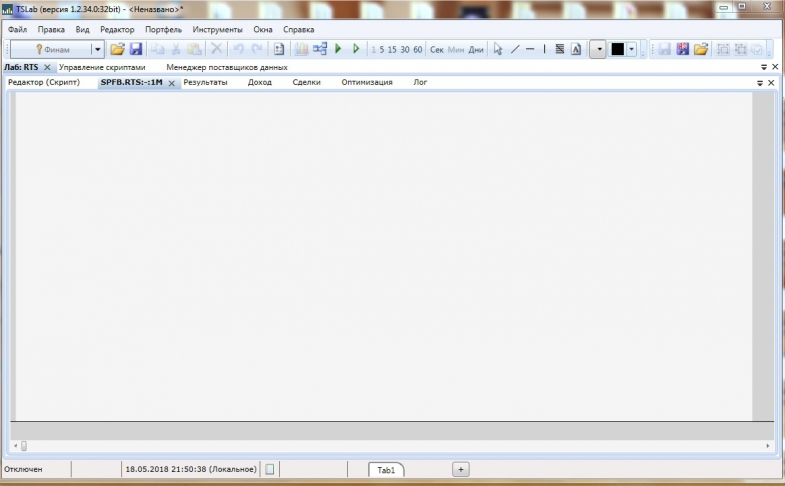
Task: Show the chart panel icon
Action: click(301, 49)
